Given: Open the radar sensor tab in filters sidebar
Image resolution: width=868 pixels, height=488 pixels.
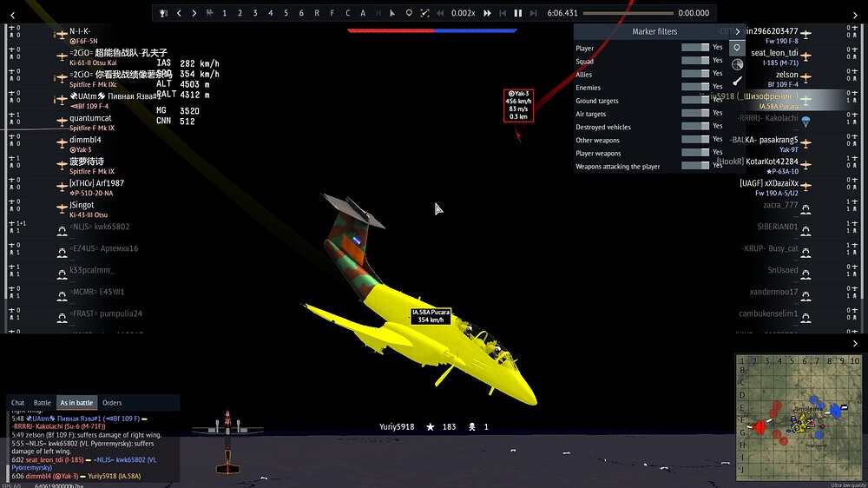Looking at the screenshot, I should click(x=737, y=64).
